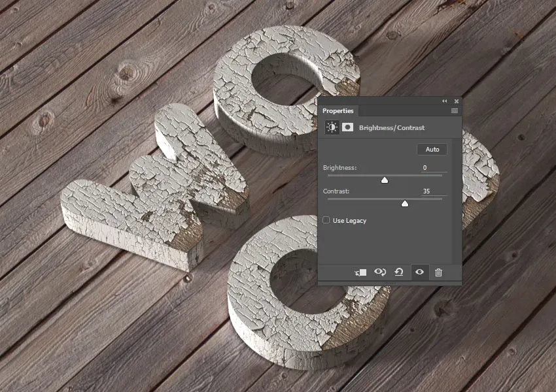
Task: Click the Brightness label
Action: click(x=339, y=167)
